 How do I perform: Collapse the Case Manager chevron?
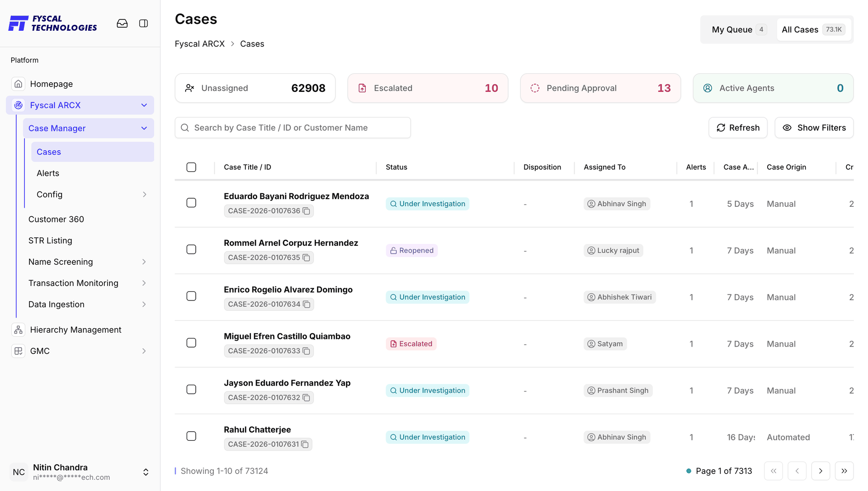(x=144, y=128)
